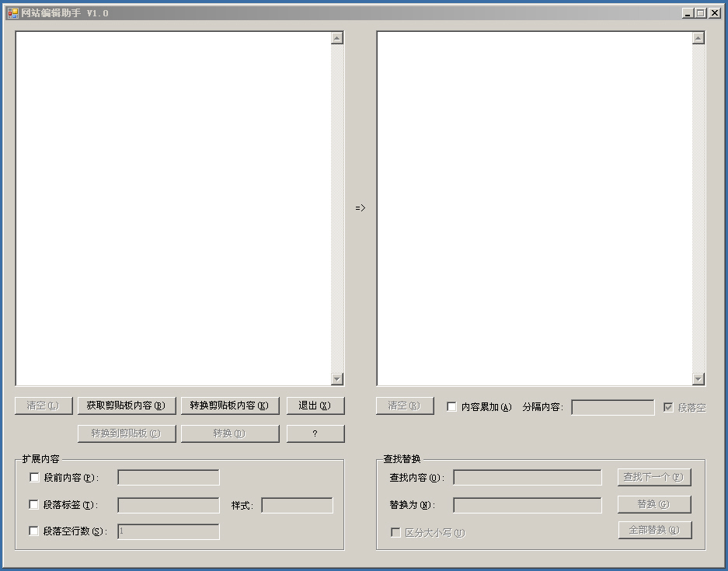Click right text area's scroll up arrow
This screenshot has height=571, width=728.
coord(698,37)
